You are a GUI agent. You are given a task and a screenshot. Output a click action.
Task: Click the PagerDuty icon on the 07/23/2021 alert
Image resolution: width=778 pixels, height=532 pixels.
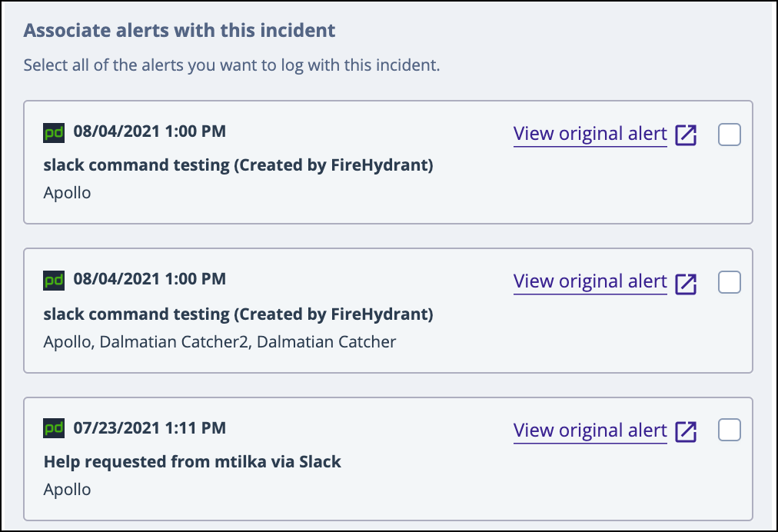coord(53,428)
